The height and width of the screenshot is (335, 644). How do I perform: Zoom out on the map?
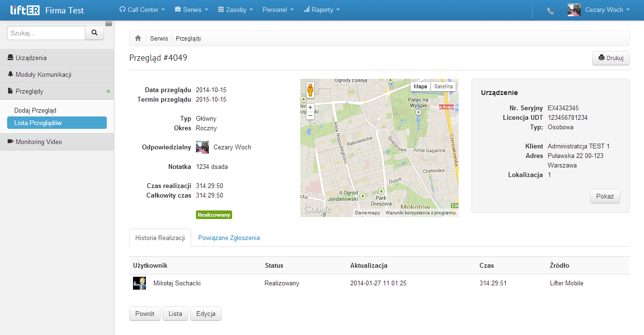pos(310,115)
